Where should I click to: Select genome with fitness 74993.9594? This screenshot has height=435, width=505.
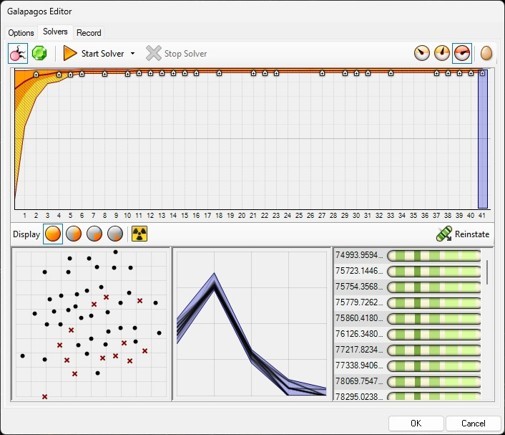(x=408, y=256)
